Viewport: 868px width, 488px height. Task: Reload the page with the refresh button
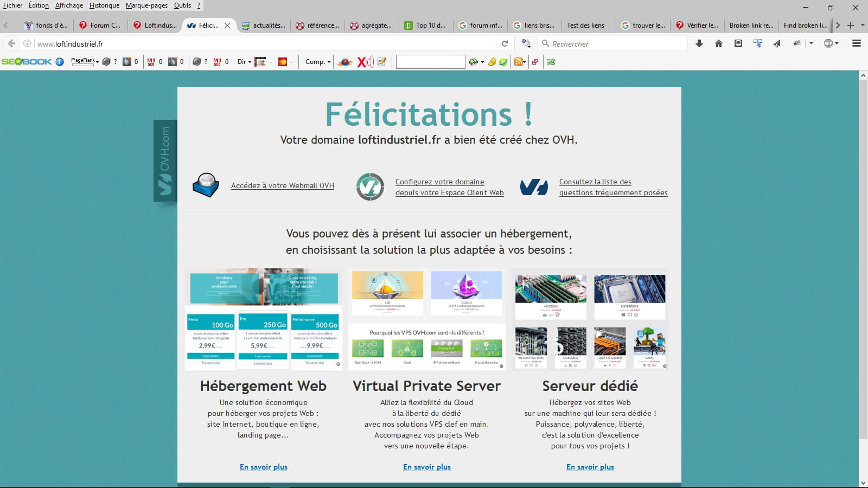coord(505,43)
